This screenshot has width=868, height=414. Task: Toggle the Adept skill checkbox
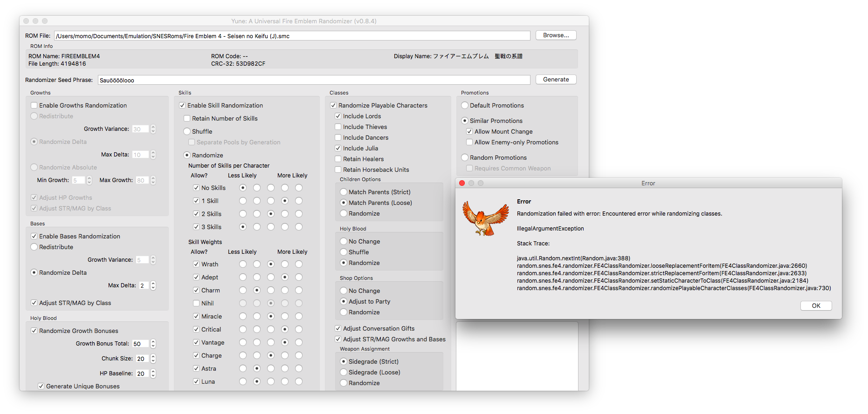(x=196, y=277)
